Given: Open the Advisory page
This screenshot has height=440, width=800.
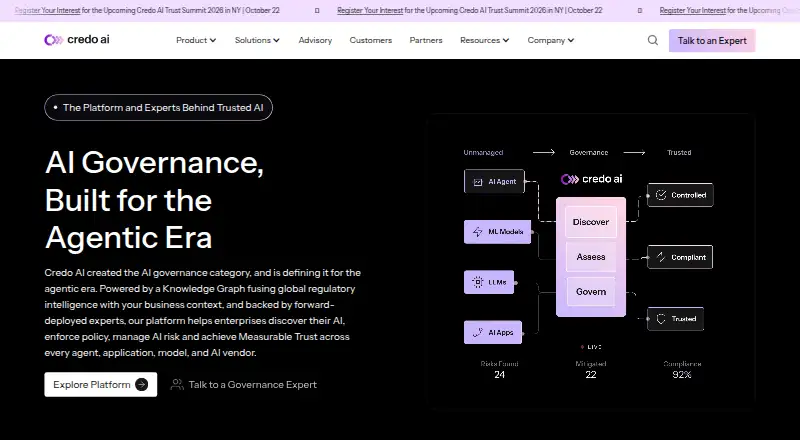Looking at the screenshot, I should click(315, 40).
